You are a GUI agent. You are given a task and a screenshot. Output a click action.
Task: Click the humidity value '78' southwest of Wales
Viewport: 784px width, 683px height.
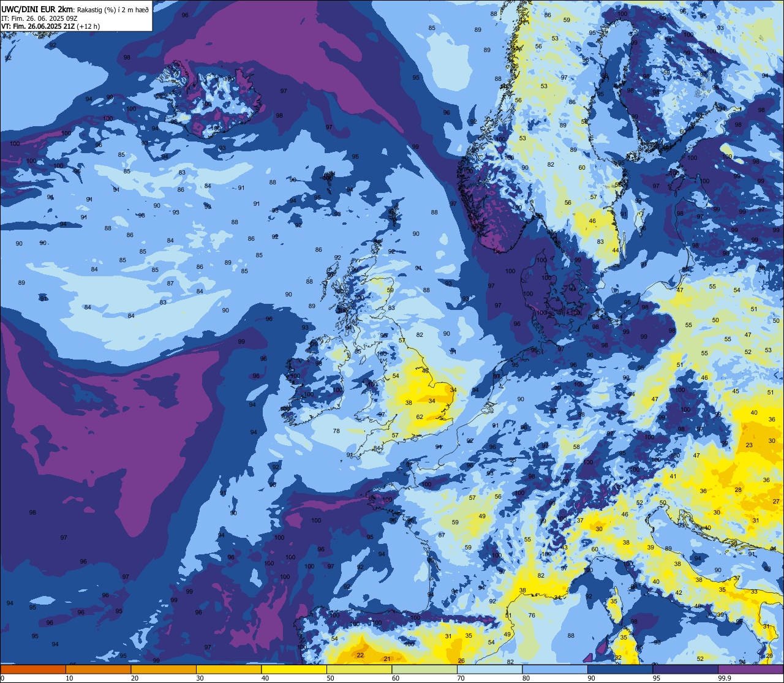click(336, 431)
